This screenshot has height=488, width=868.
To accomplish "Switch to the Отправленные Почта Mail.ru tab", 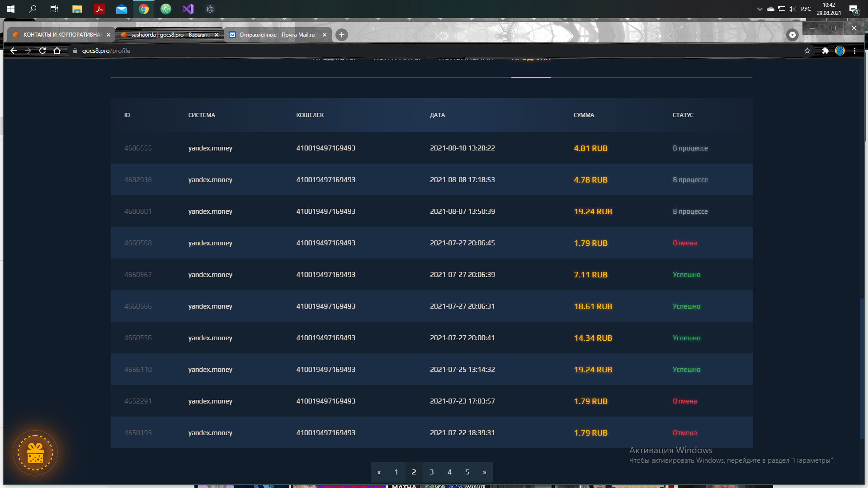I will pos(278,35).
